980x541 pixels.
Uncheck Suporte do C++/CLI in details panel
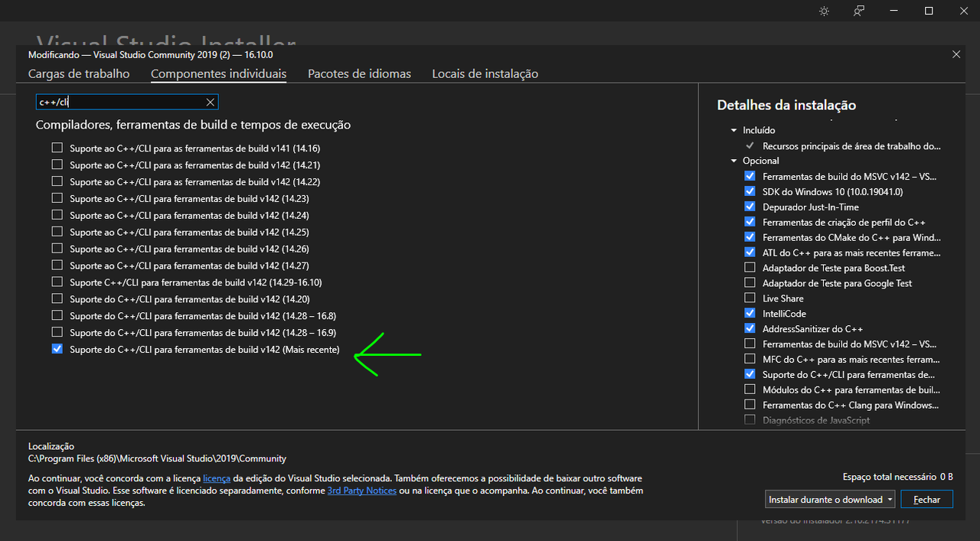pos(750,374)
